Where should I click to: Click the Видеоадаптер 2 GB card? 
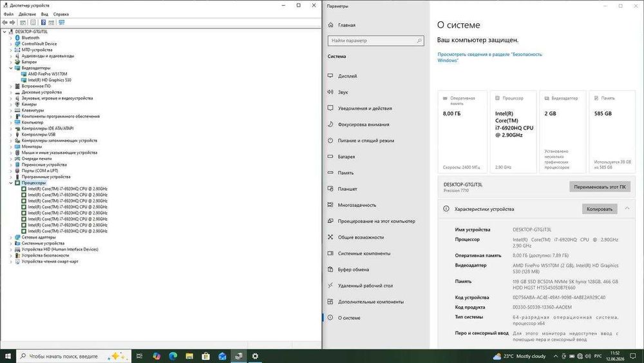tap(563, 132)
